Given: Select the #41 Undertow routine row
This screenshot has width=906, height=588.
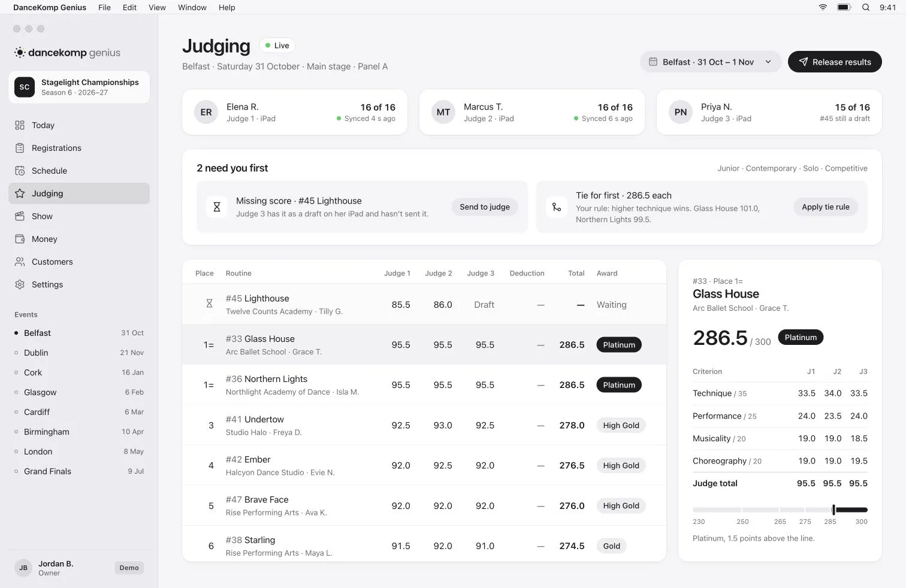Looking at the screenshot, I should [x=424, y=425].
